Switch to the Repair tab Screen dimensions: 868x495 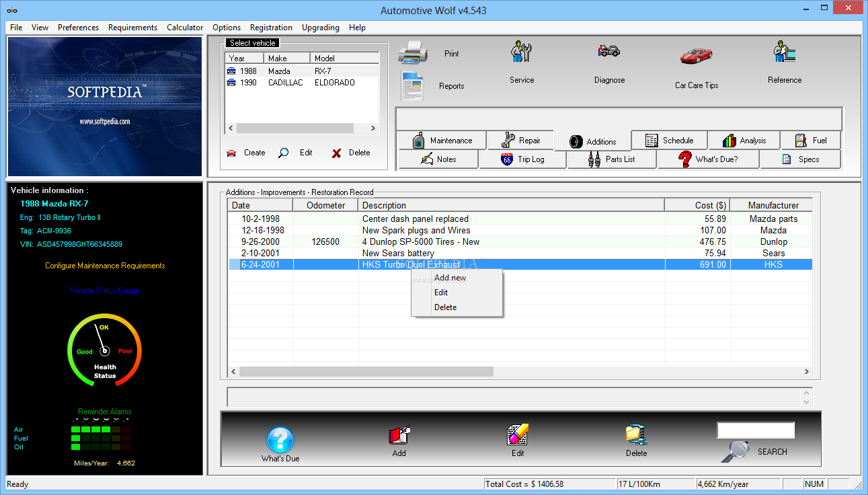pos(520,141)
